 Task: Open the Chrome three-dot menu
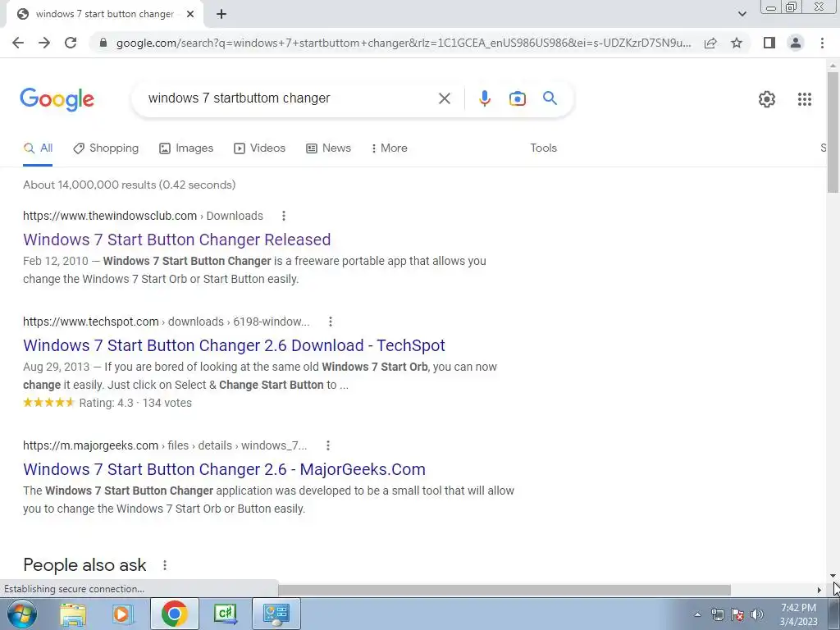tap(822, 43)
